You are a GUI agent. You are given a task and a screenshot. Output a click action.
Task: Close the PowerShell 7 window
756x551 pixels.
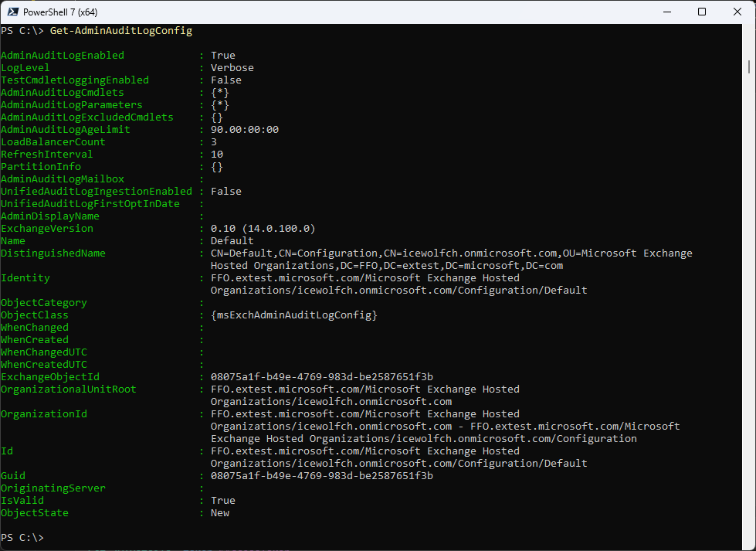pyautogui.click(x=737, y=12)
